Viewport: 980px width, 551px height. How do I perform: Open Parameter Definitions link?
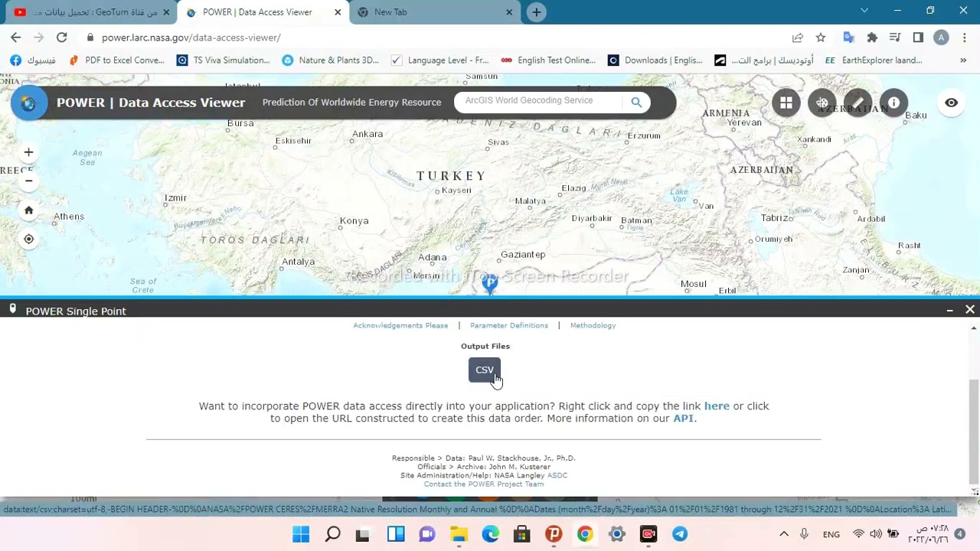509,325
